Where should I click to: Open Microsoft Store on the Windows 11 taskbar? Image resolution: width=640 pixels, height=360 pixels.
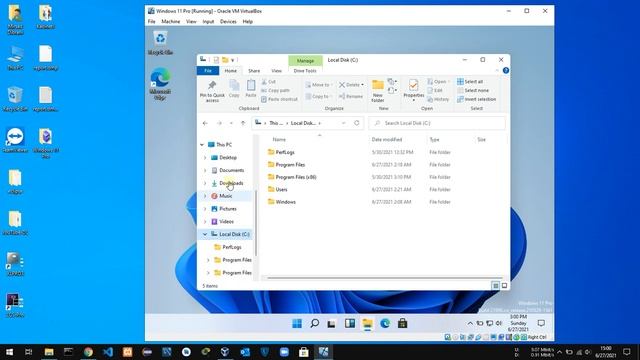click(402, 324)
